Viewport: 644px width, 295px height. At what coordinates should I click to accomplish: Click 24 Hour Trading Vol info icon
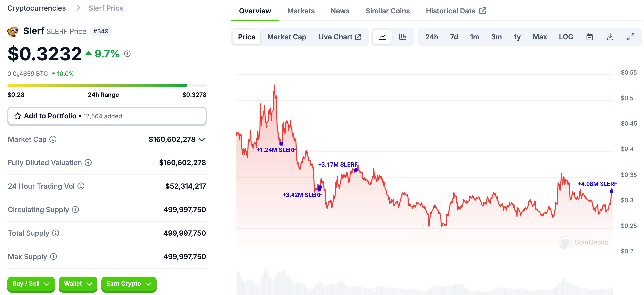click(81, 186)
